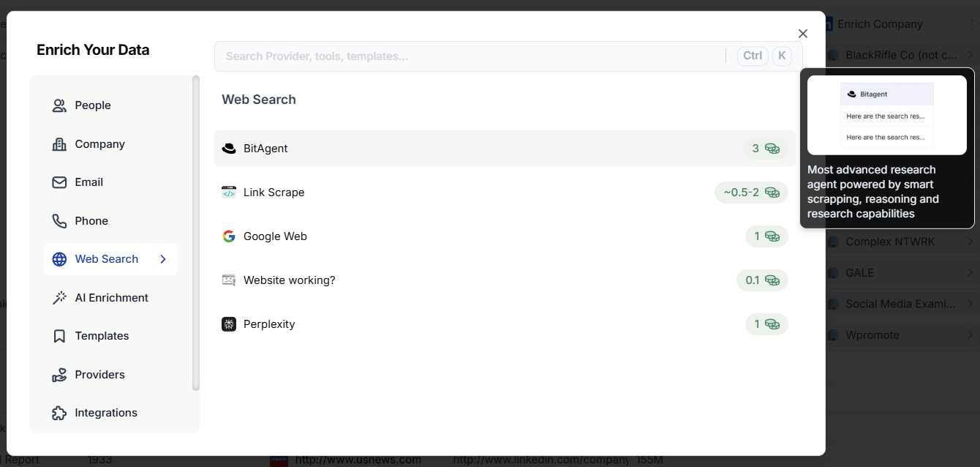Click the Link Scrape code icon
Viewport: 980px width, 467px height.
pos(229,193)
